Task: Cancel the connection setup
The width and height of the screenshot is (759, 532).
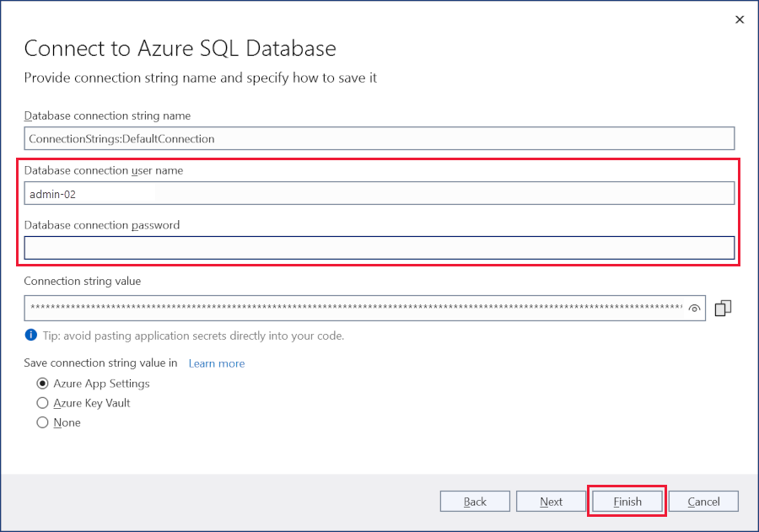Action: (x=703, y=501)
